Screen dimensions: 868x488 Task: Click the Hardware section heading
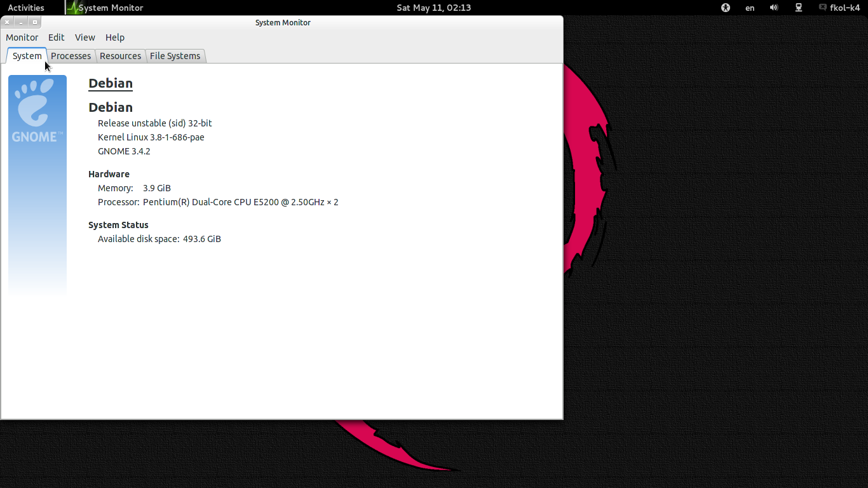tap(109, 174)
